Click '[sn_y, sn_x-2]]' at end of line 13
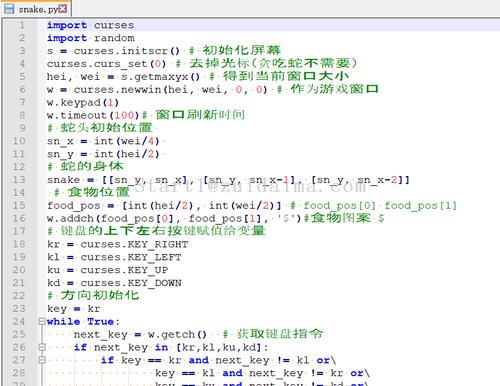Viewport: 500px width, 386px height. 360,180
